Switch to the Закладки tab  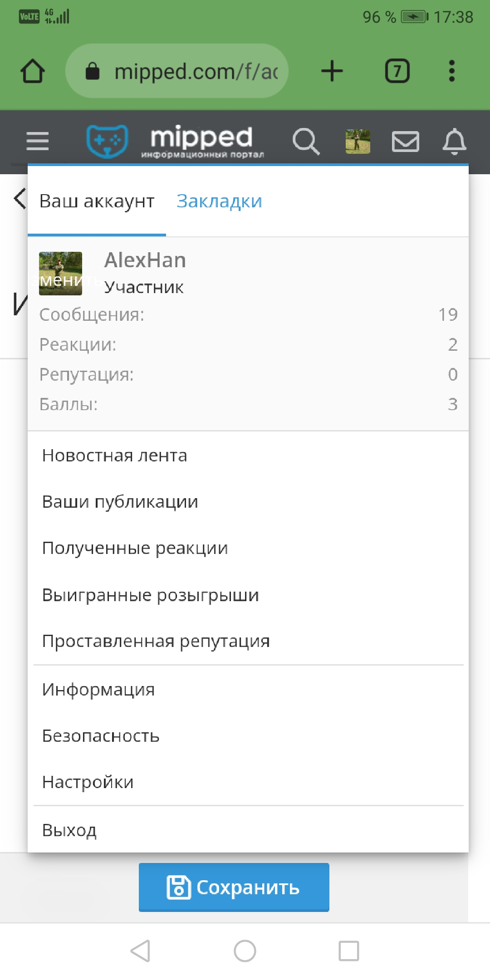point(219,201)
